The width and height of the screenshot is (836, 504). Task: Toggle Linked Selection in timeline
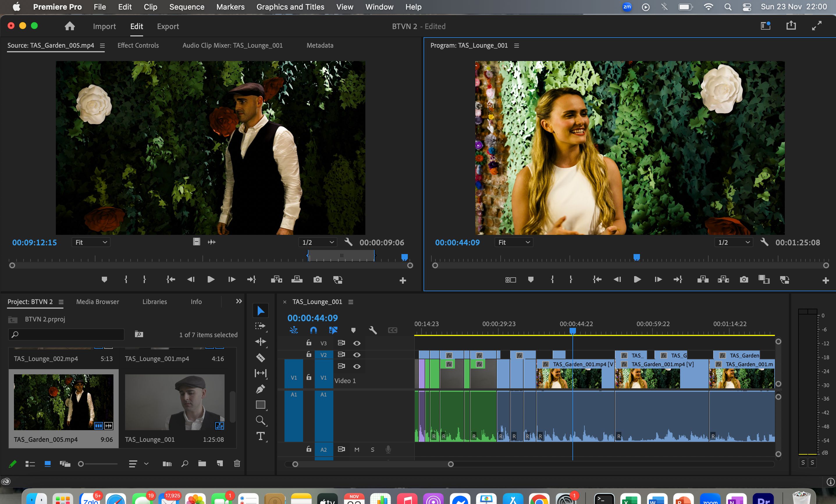(x=333, y=330)
